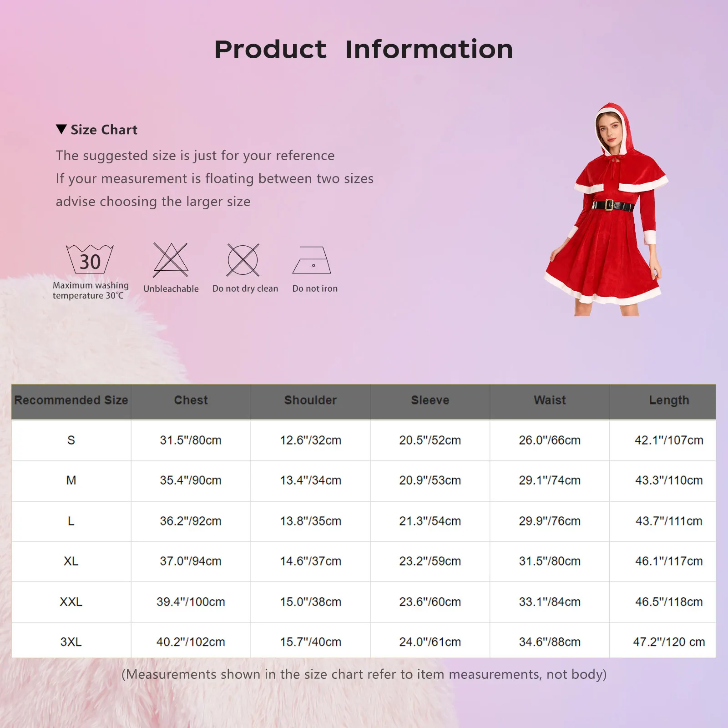Click the 'Unbleachable' caption
Viewport: 728px width, 728px height.
[x=171, y=289]
